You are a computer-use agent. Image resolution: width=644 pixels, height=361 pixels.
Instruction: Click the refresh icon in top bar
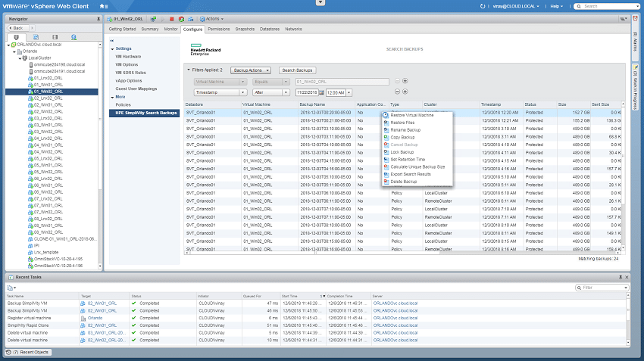483,6
